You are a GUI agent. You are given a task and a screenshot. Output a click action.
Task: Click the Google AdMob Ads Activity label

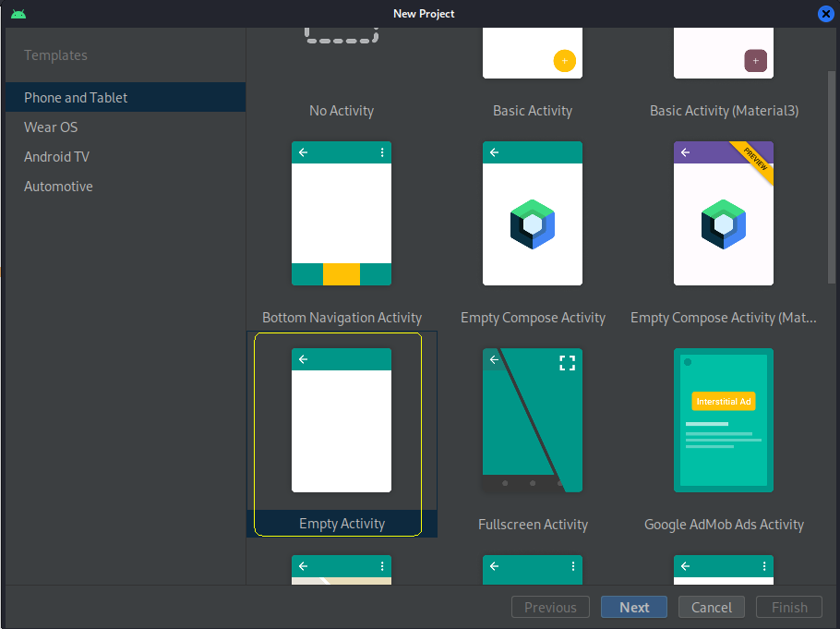pos(724,525)
